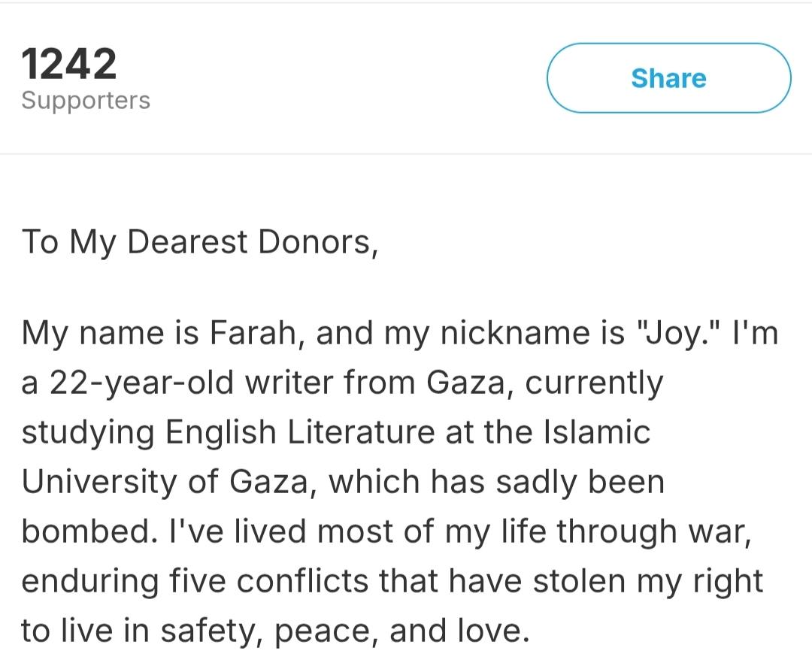Click the name "Farah"
Viewport: 812px width, 666px height.
pos(254,332)
